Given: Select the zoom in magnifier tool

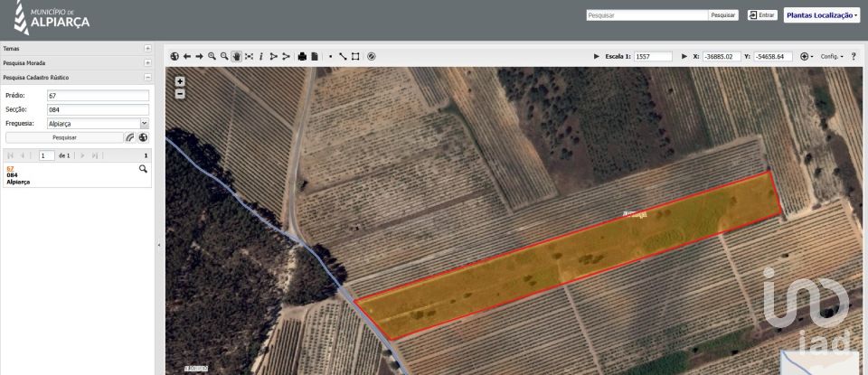Looking at the screenshot, I should point(212,56).
